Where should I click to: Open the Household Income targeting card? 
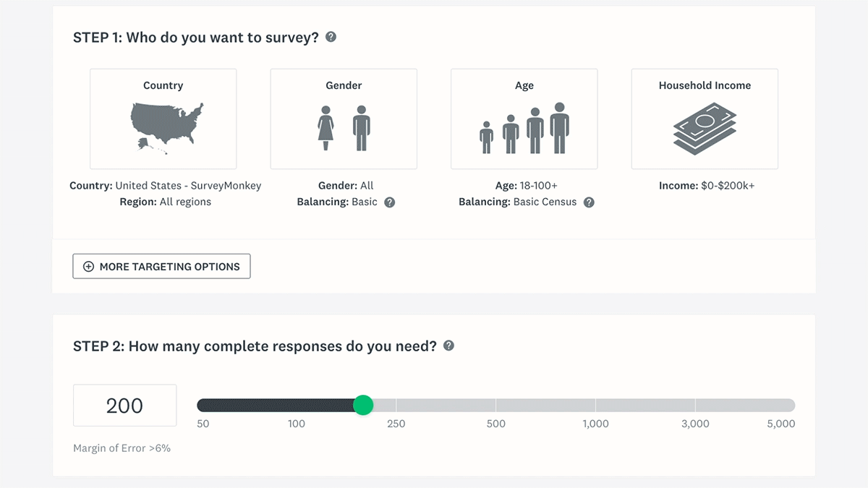click(704, 119)
